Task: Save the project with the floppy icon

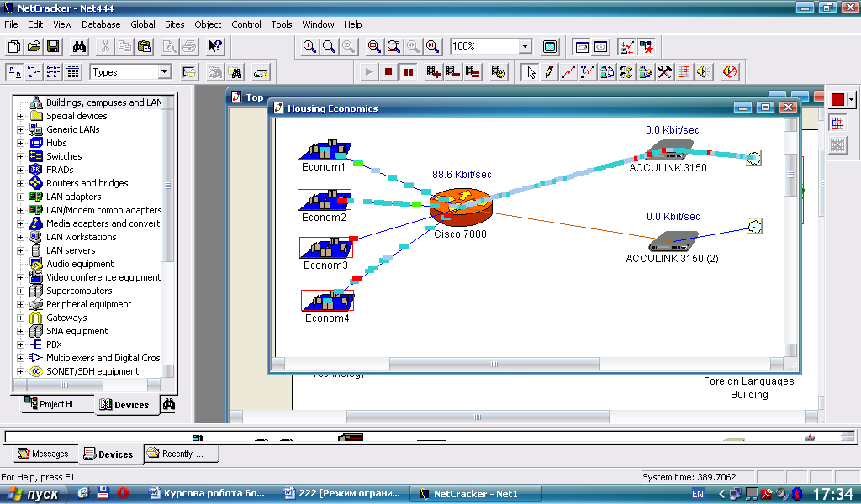Action: (53, 46)
